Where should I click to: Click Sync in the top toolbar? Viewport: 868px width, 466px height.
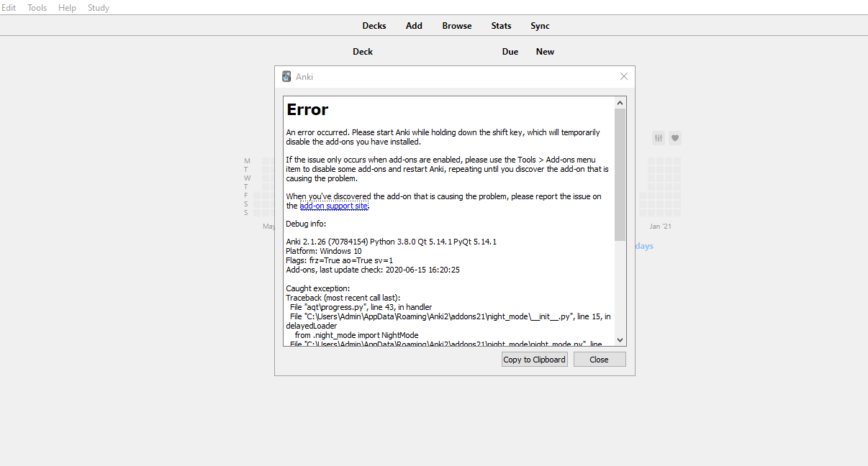tap(540, 26)
